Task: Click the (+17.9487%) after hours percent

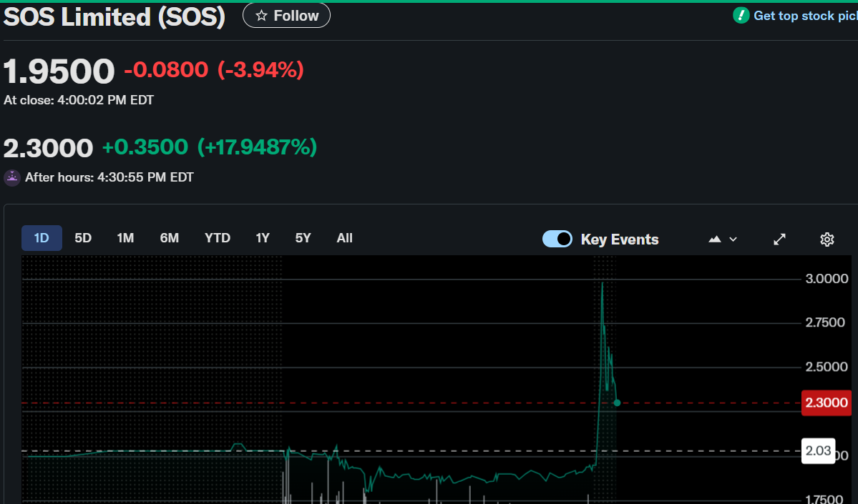Action: click(257, 147)
